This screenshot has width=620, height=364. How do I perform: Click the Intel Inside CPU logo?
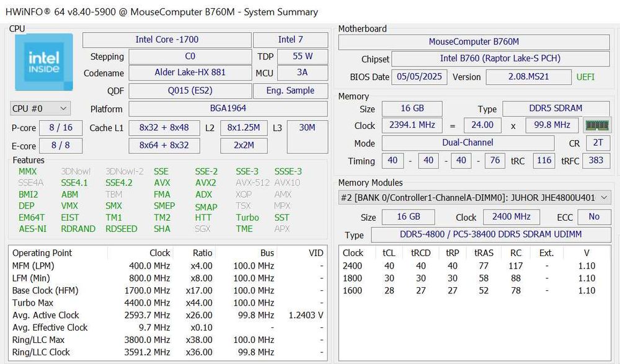coord(44,62)
